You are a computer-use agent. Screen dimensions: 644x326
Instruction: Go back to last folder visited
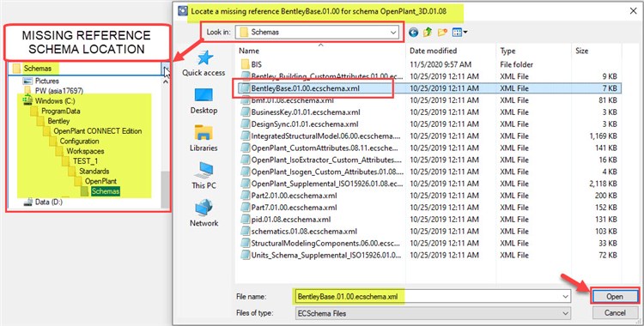414,32
